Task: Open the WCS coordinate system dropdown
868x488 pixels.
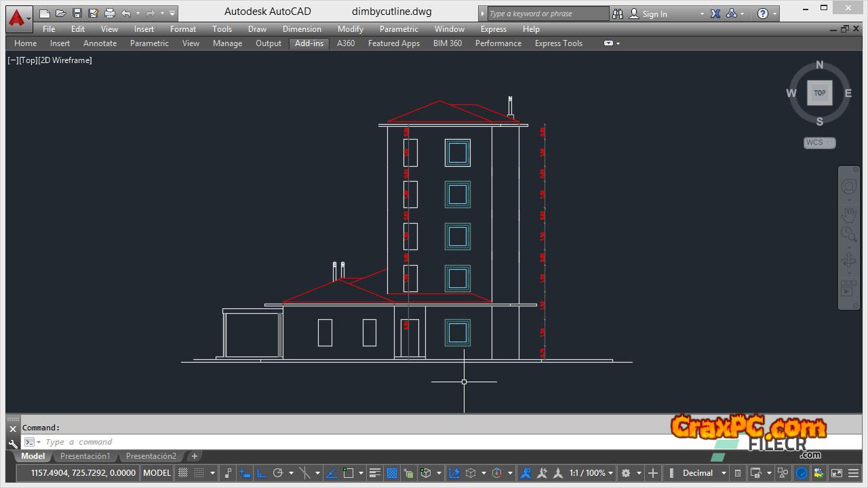Action: (x=819, y=142)
